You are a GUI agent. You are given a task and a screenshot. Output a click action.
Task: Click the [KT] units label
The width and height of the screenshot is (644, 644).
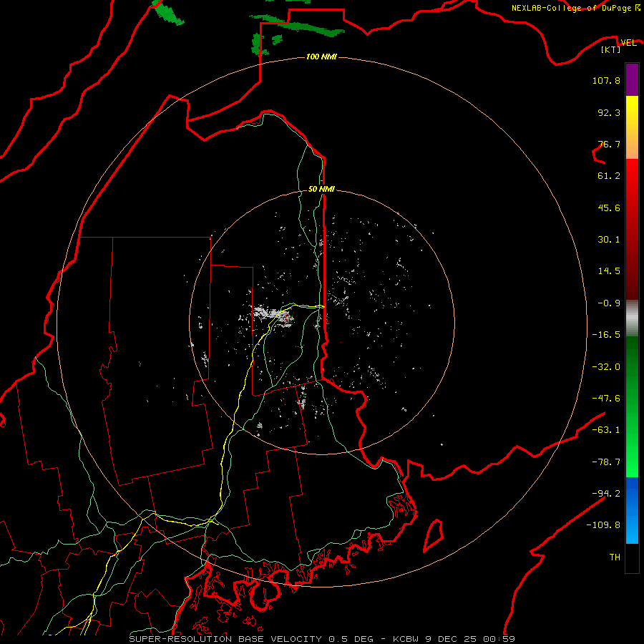pos(611,49)
